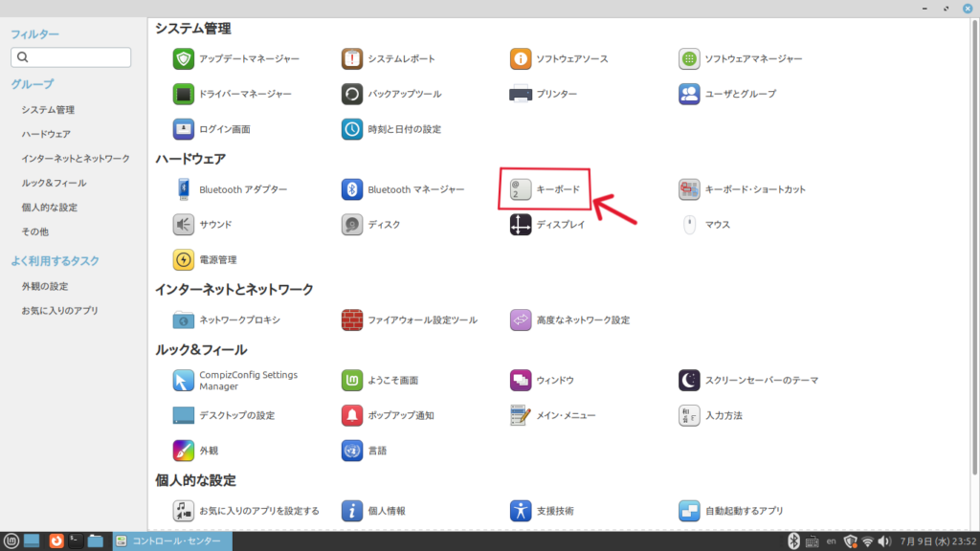Open Bluetooth マネージャー icon
Viewport: 980px width, 551px height.
(352, 189)
